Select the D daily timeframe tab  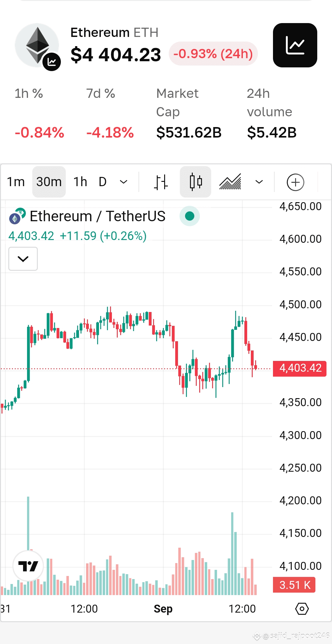(103, 182)
